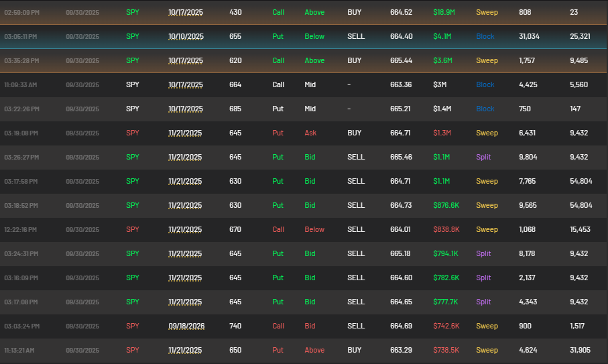This screenshot has width=608, height=364.
Task: Select the timestamp 11:13:21 AM
Action: pos(19,350)
